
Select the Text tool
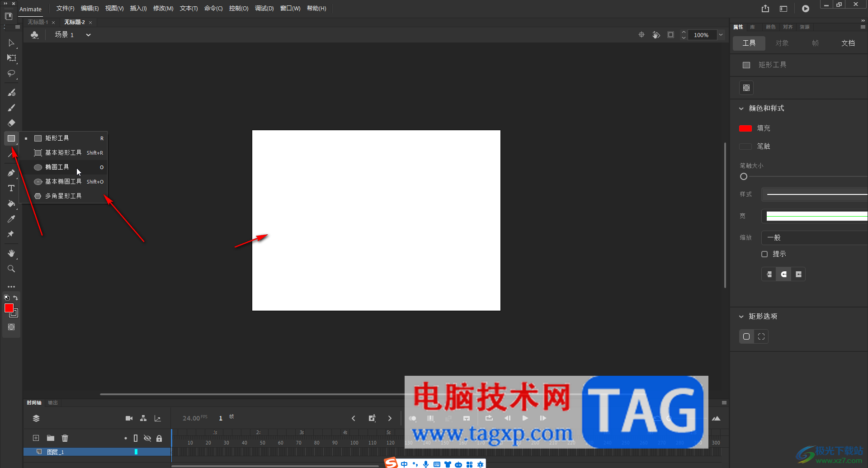coord(11,188)
